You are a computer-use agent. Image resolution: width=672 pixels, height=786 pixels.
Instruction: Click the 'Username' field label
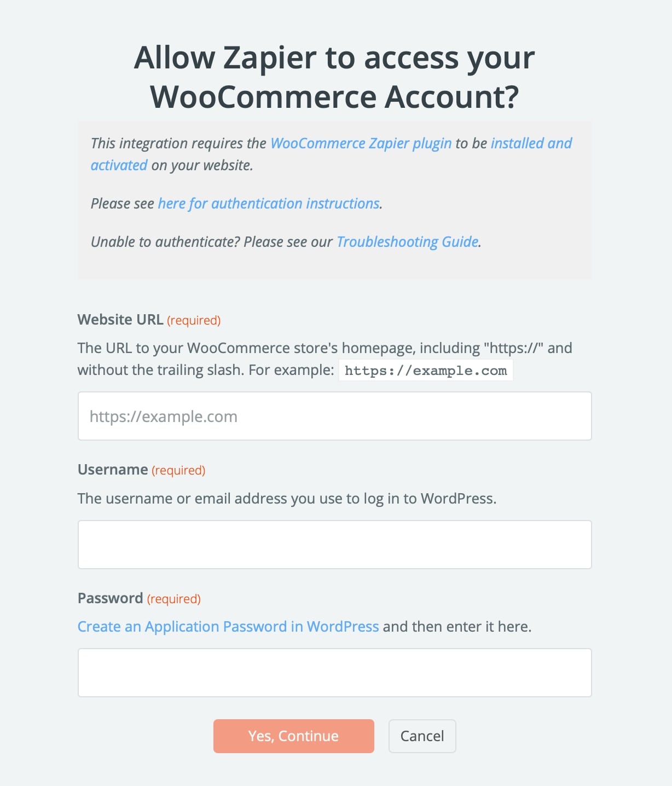pyautogui.click(x=113, y=470)
